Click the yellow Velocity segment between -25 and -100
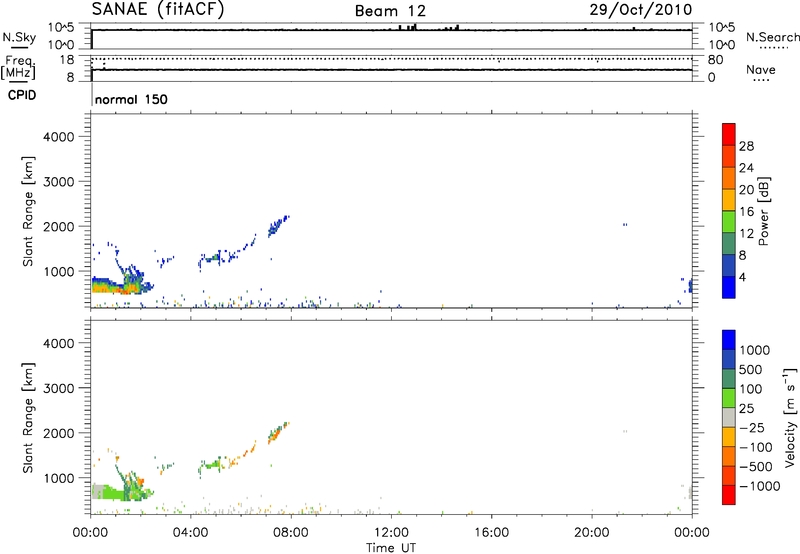 point(729,437)
